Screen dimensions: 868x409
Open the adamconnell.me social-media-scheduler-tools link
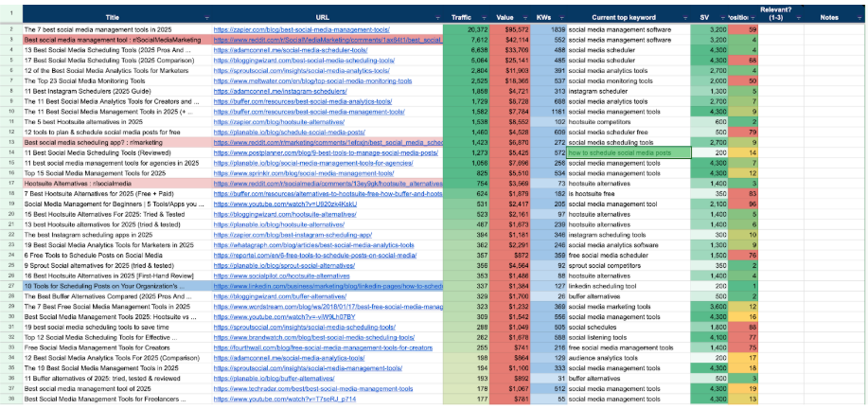[x=291, y=50]
